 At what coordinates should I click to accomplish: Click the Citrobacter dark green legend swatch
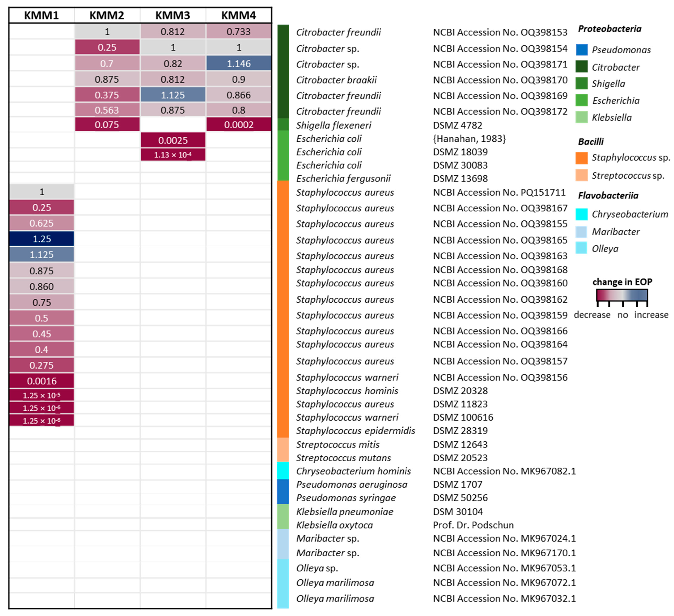click(582, 67)
